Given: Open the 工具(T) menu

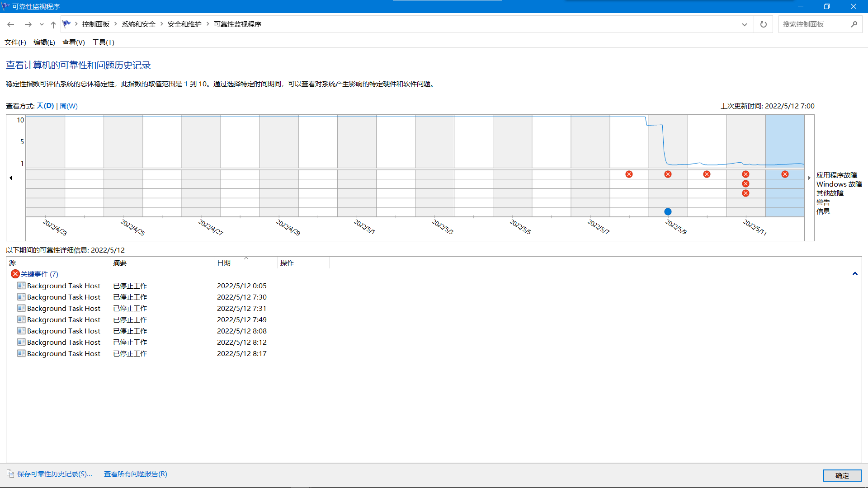Looking at the screenshot, I should pos(103,42).
